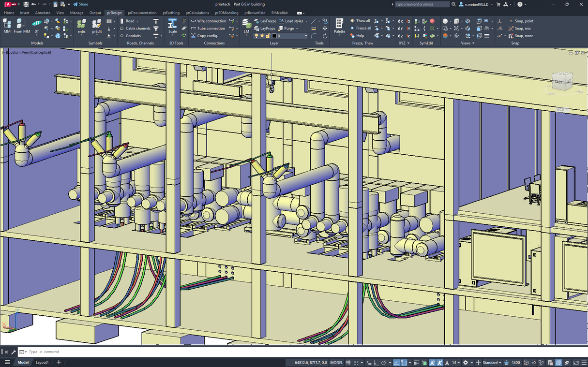Toggle grid display in the status bar

pos(348,362)
